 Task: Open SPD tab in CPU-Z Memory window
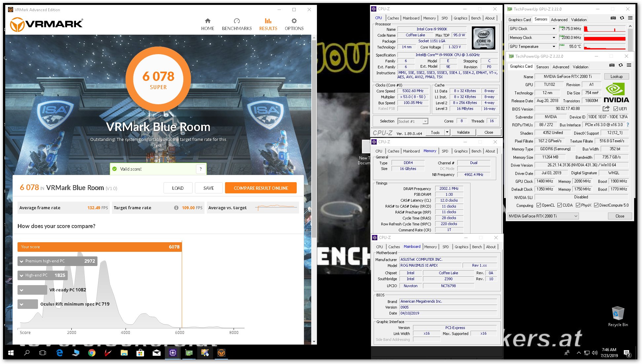click(445, 151)
